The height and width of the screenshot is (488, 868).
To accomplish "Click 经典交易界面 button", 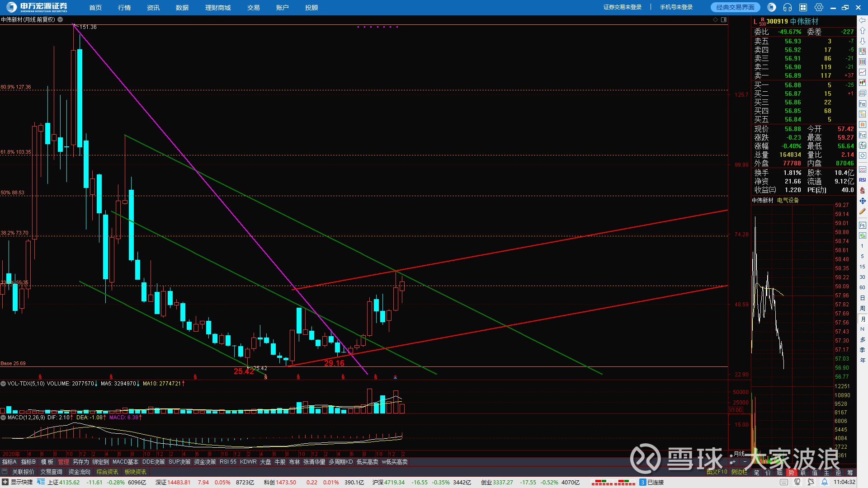I will [x=735, y=7].
